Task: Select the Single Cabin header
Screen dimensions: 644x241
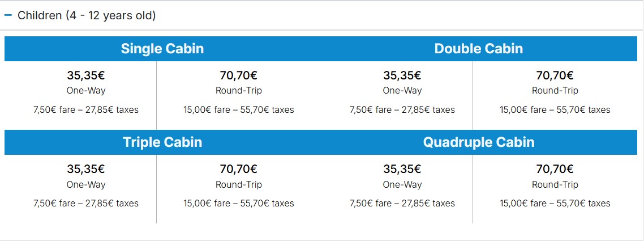Action: [162, 49]
